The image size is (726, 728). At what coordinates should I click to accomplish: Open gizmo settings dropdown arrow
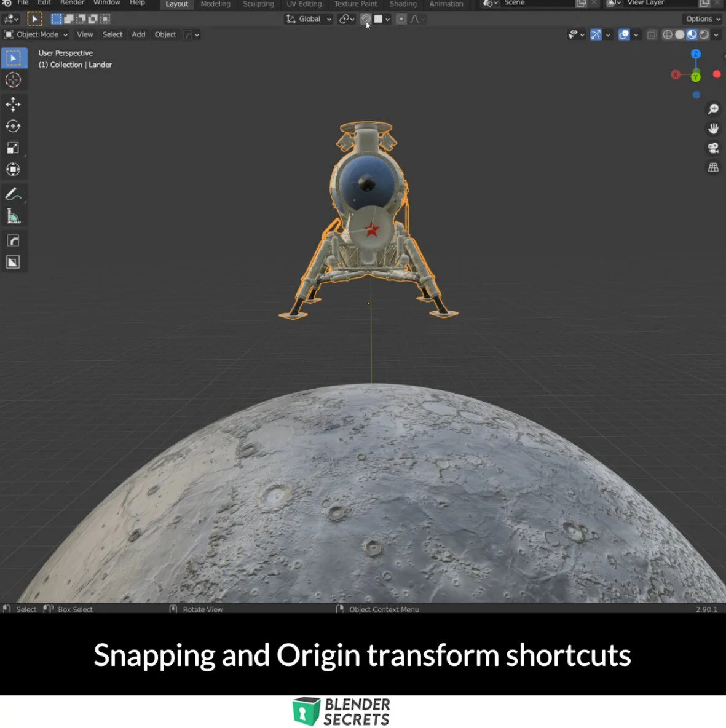[607, 35]
